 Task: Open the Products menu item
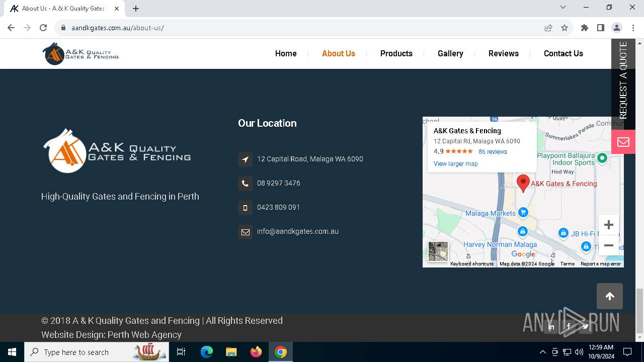pos(396,53)
